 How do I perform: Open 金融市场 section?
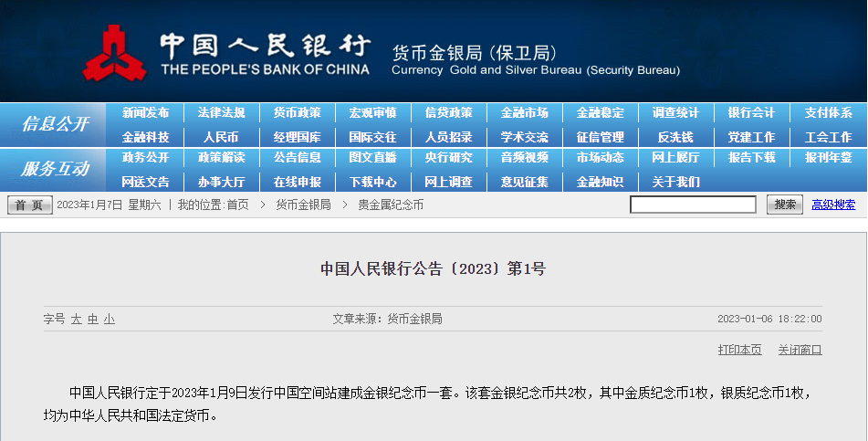click(524, 112)
